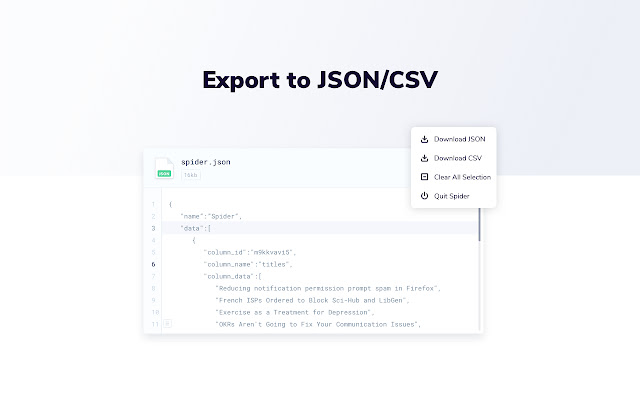Click the spider.json file name
The height and width of the screenshot is (400, 640).
[x=206, y=162]
